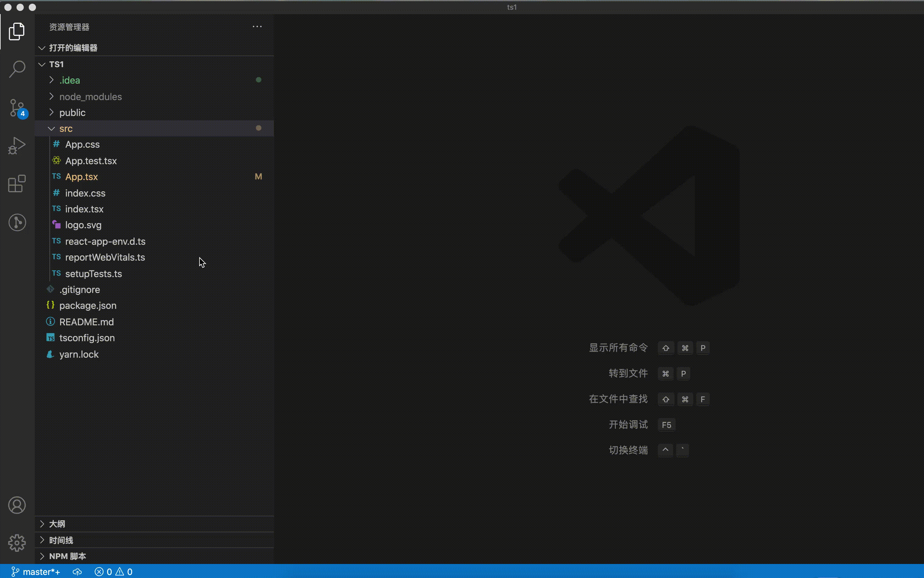The height and width of the screenshot is (578, 924).
Task: Open the explorer more actions ellipsis menu
Action: coord(257,27)
